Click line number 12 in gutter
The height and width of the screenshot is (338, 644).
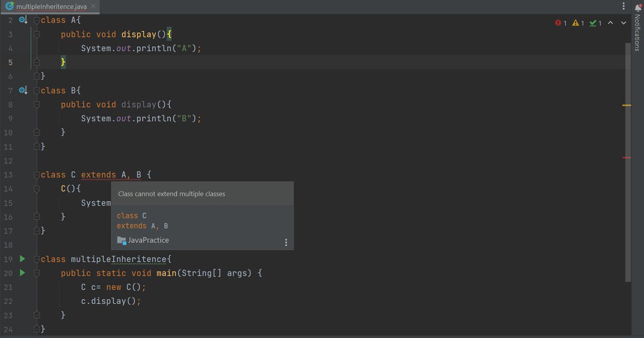tap(8, 161)
